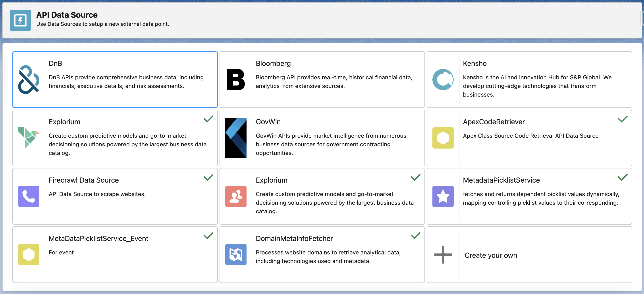The width and height of the screenshot is (644, 294).
Task: Click 'Apex Class Source Code Retrieval' description
Action: click(x=530, y=136)
